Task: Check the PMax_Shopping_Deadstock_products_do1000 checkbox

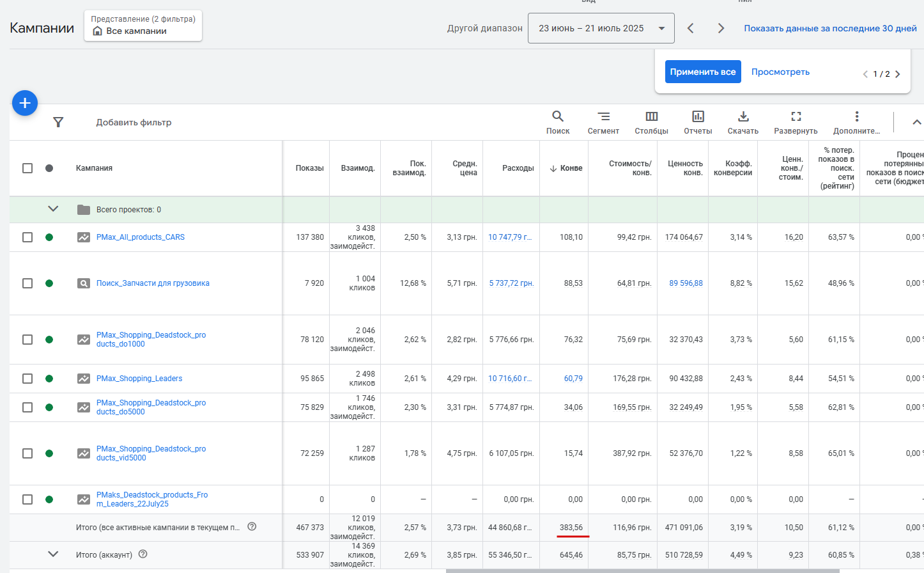Action: [x=27, y=340]
